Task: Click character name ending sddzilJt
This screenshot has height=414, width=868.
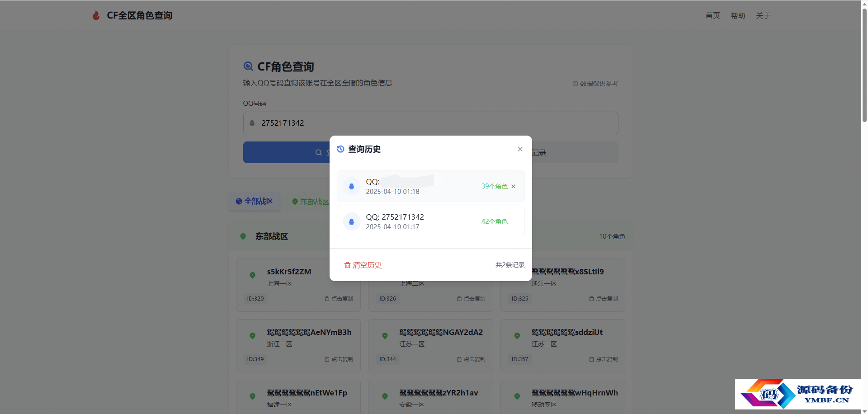Action: tap(567, 332)
